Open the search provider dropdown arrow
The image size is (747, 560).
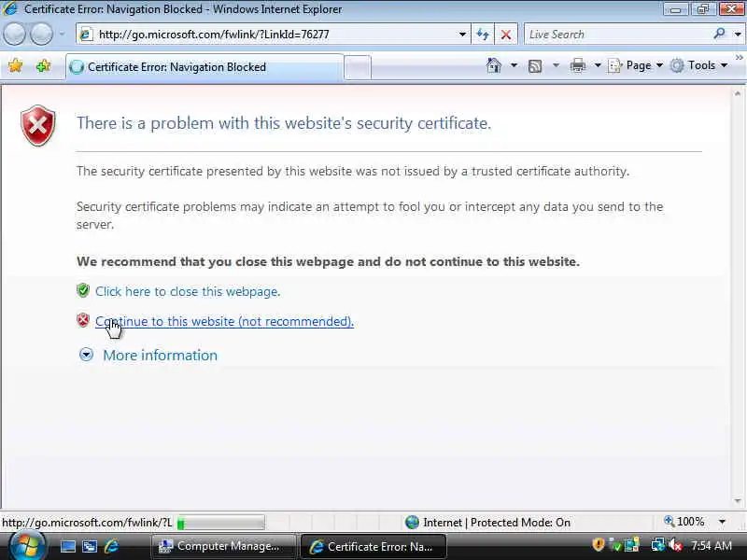[738, 35]
